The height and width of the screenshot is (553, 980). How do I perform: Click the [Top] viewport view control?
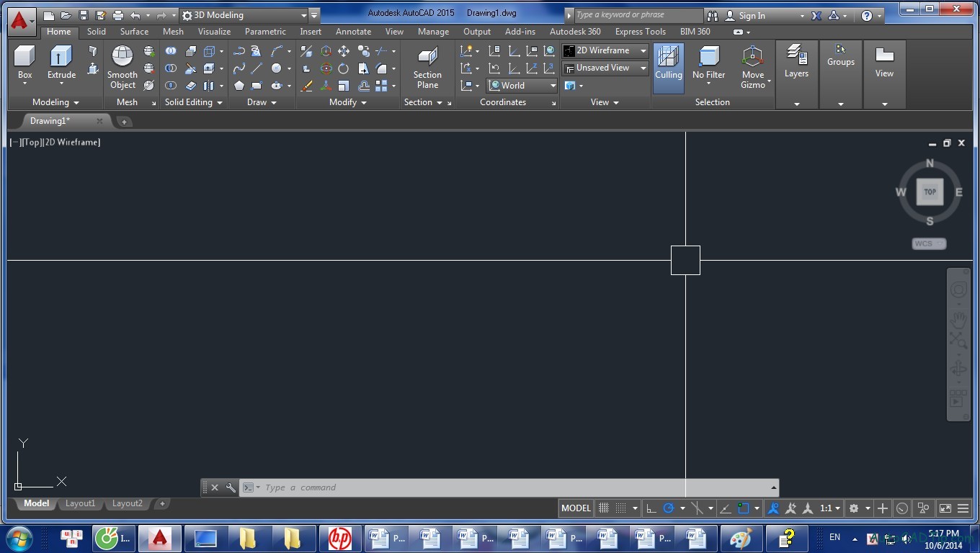tap(31, 143)
